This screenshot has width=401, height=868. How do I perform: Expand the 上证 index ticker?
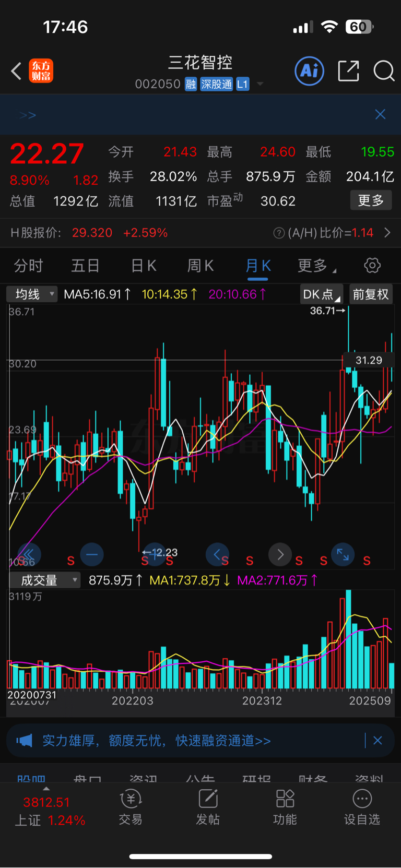tap(47, 789)
